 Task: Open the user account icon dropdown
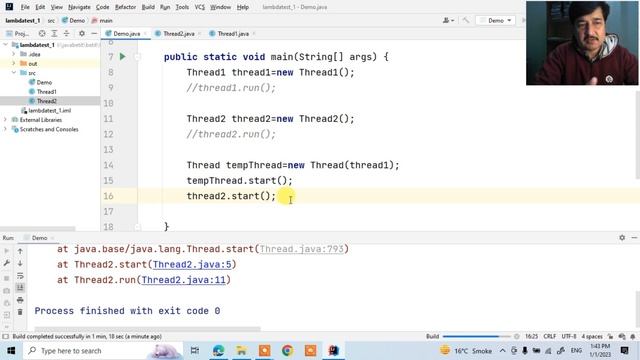click(x=448, y=20)
